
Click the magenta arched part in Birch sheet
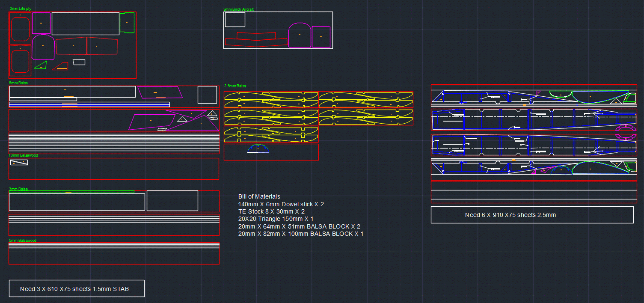tap(299, 35)
